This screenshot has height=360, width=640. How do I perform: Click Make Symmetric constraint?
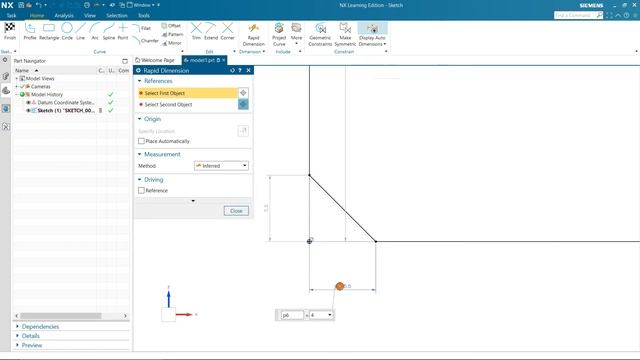345,34
